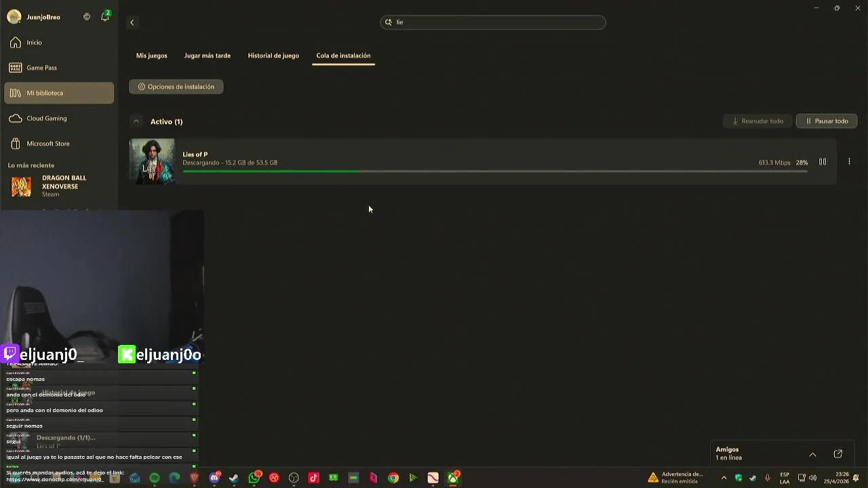Open the green-arrow app in the taskbar

(413, 478)
